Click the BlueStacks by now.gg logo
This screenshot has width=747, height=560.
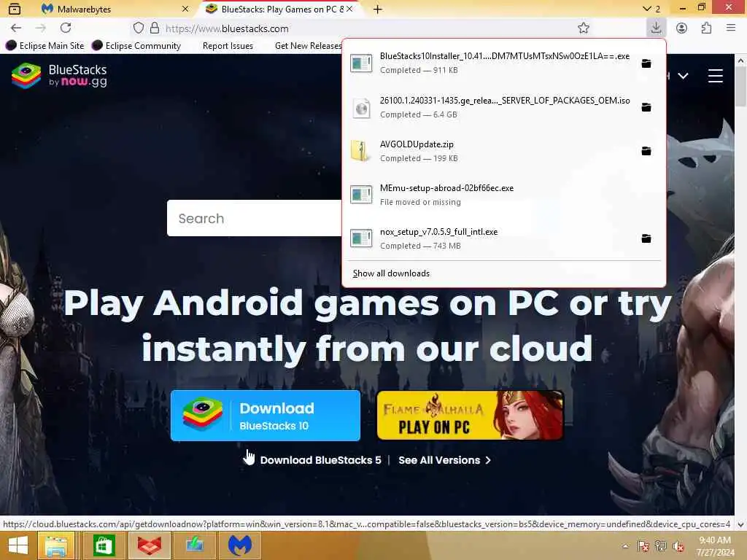[59, 76]
